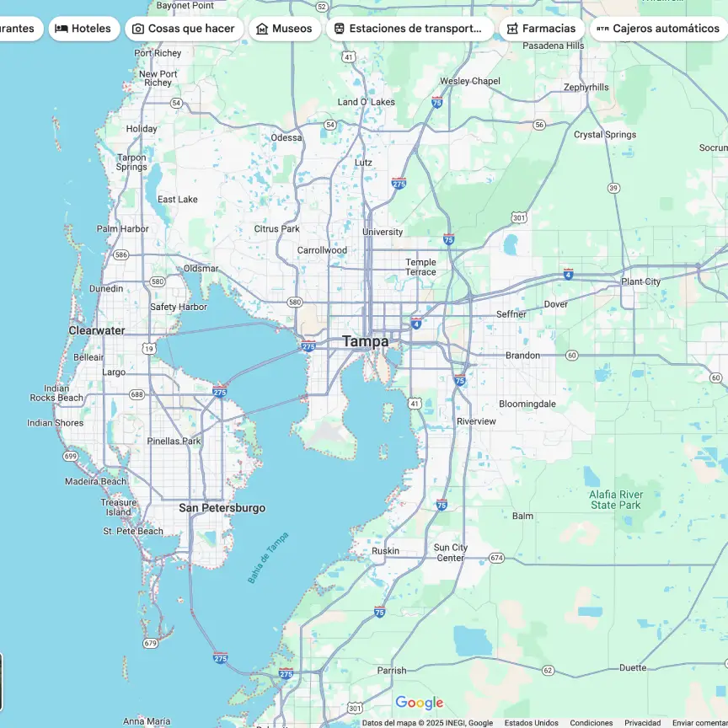Click the Madeira Beach label
Viewport: 728px width, 728px height.
click(96, 481)
